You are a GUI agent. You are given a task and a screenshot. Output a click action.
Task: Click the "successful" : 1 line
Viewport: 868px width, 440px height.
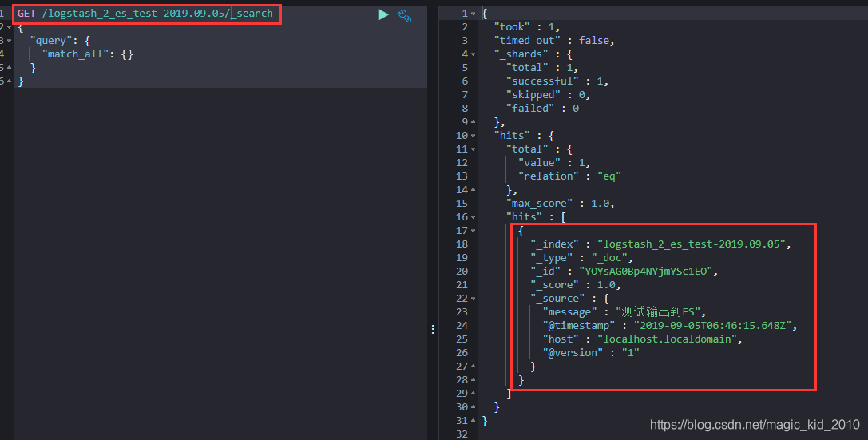tap(557, 81)
